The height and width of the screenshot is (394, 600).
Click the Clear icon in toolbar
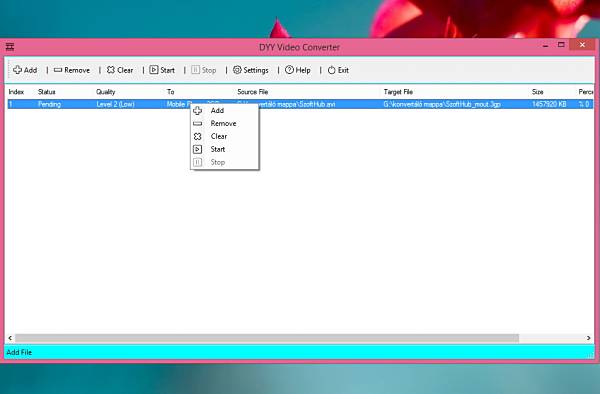(111, 70)
